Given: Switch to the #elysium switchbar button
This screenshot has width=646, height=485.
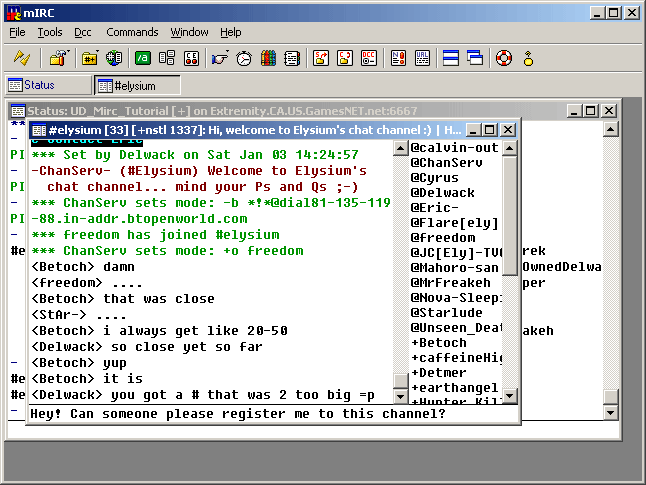Looking at the screenshot, I should coord(137,85).
